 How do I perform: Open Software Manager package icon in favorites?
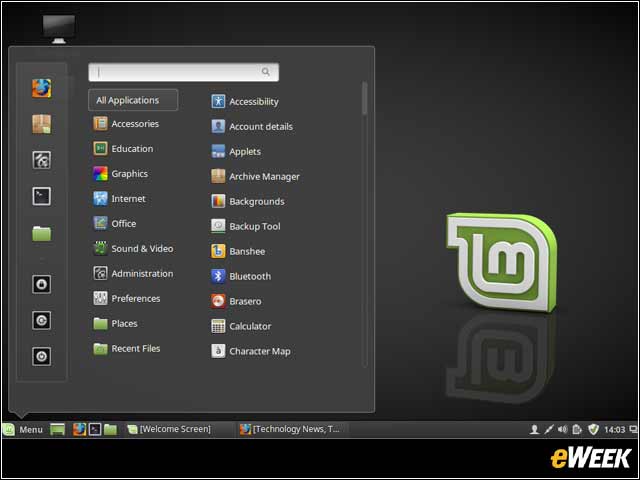pyautogui.click(x=42, y=124)
